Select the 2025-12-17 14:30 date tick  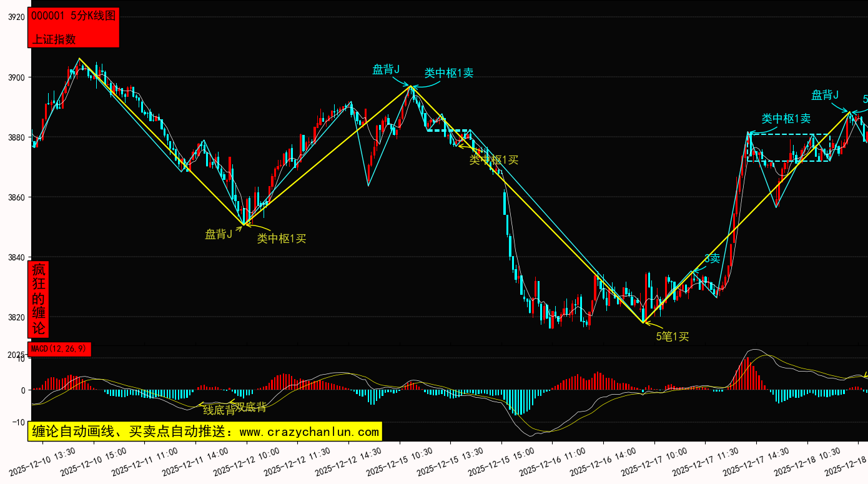coord(757,462)
